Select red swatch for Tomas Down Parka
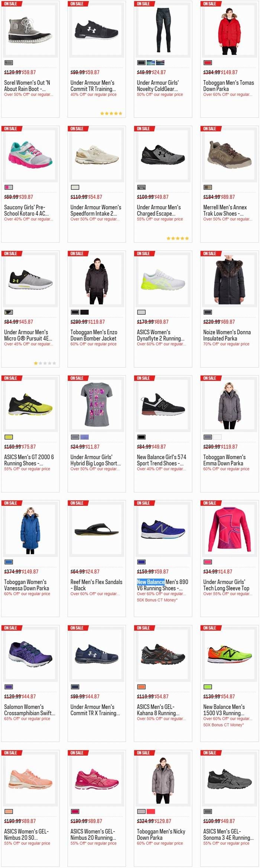 pyautogui.click(x=208, y=63)
